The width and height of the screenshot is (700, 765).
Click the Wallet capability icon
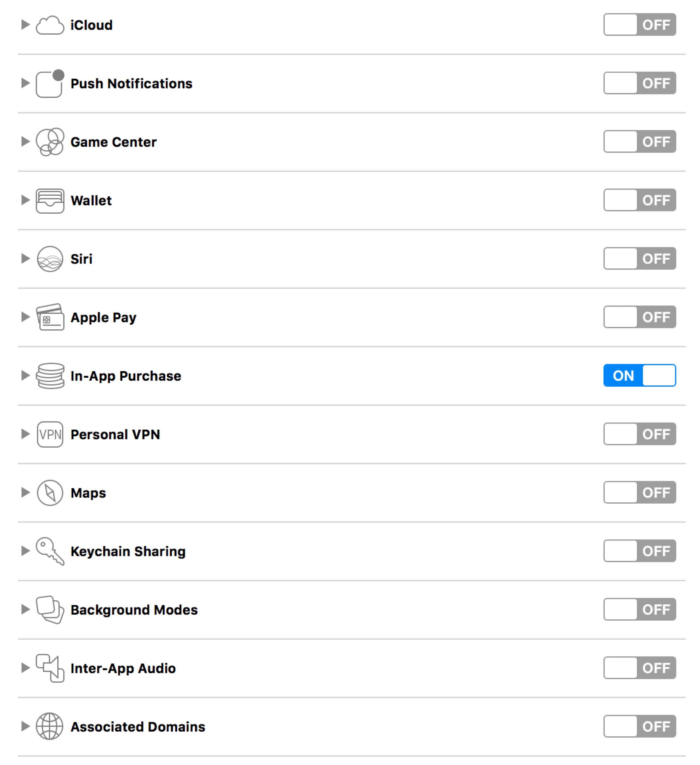[x=50, y=201]
